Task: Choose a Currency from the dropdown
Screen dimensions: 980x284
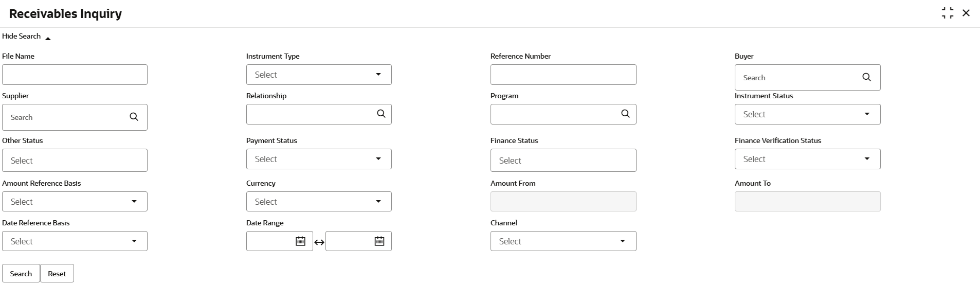Action: [x=319, y=202]
